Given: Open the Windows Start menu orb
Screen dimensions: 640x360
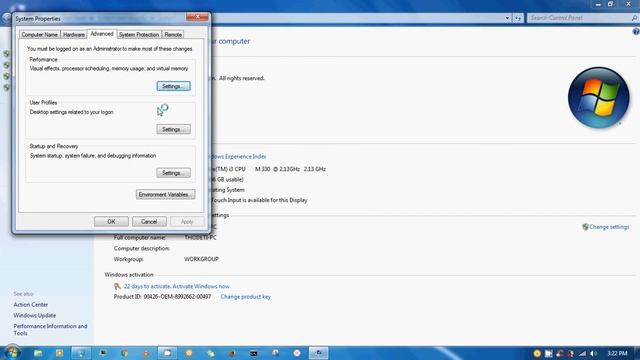Looking at the screenshot, I should tap(12, 352).
